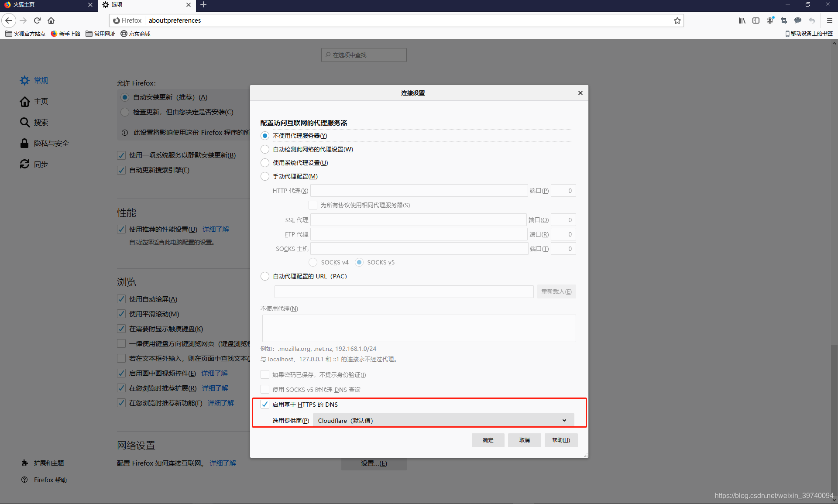Select 使用系统代理设置 radio option
The image size is (838, 504).
click(265, 163)
